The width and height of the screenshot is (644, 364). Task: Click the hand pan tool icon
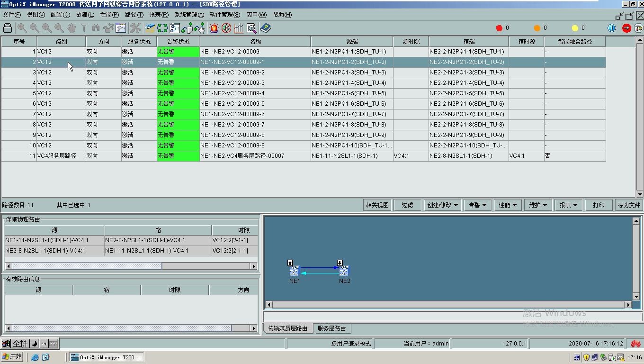click(x=71, y=28)
